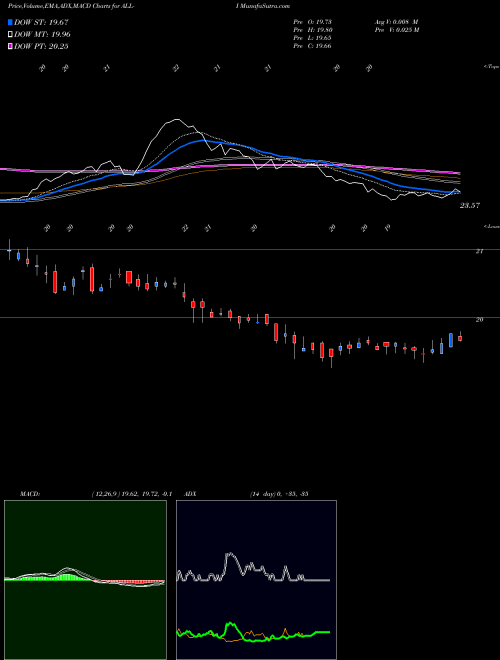
Task: Select the 'DOW PT: 20.25' label
Action: (x=41, y=46)
